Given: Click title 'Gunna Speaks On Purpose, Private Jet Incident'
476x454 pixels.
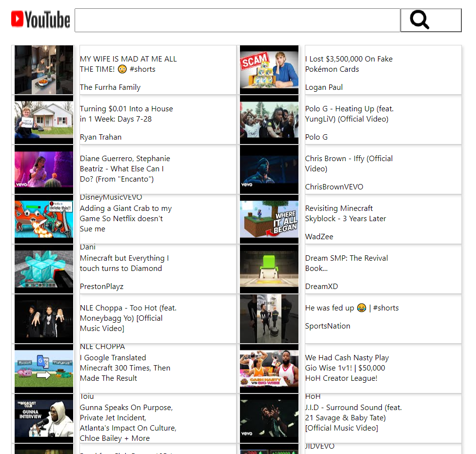Looking at the screenshot, I should (128, 423).
